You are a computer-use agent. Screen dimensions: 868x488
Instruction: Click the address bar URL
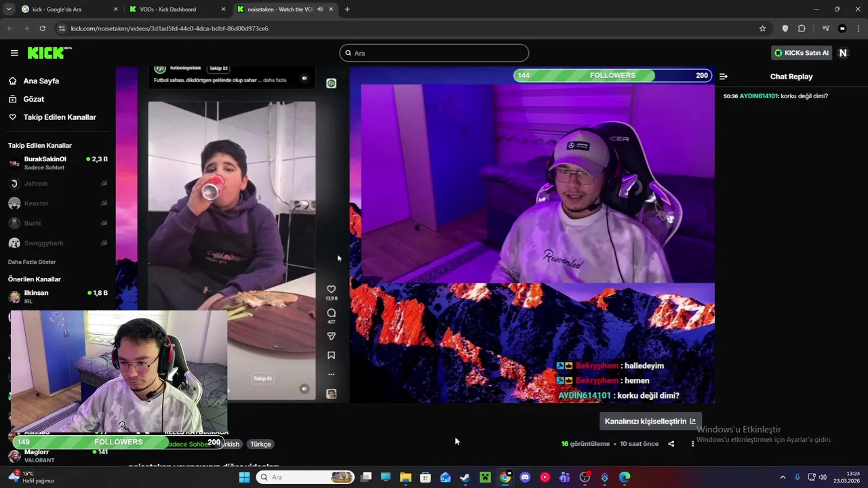(x=170, y=28)
